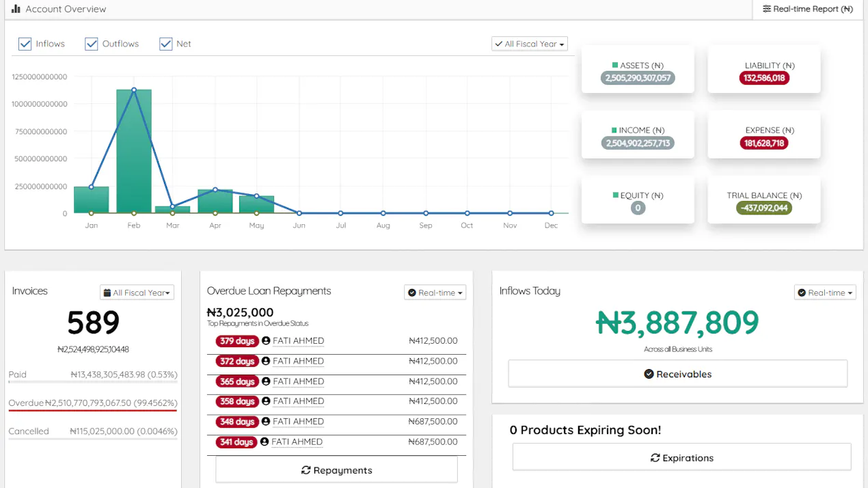Click the Real-time Report sliders icon
This screenshot has width=868, height=488.
click(x=767, y=9)
